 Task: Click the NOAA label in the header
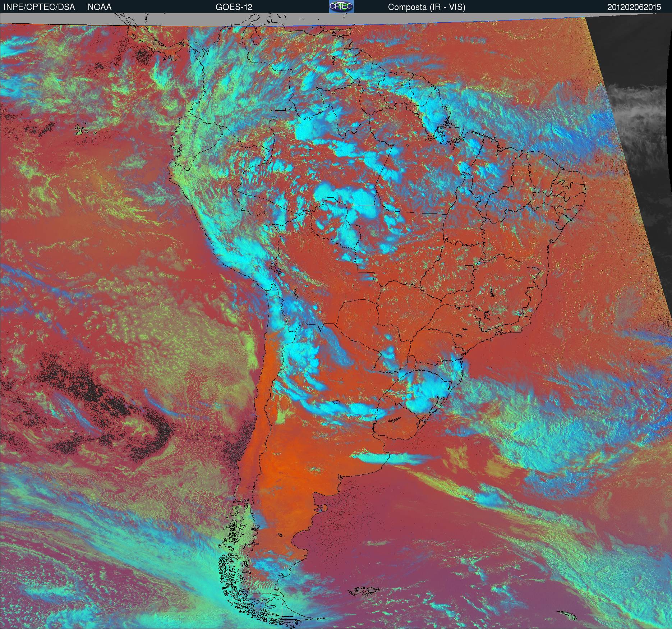[100, 7]
